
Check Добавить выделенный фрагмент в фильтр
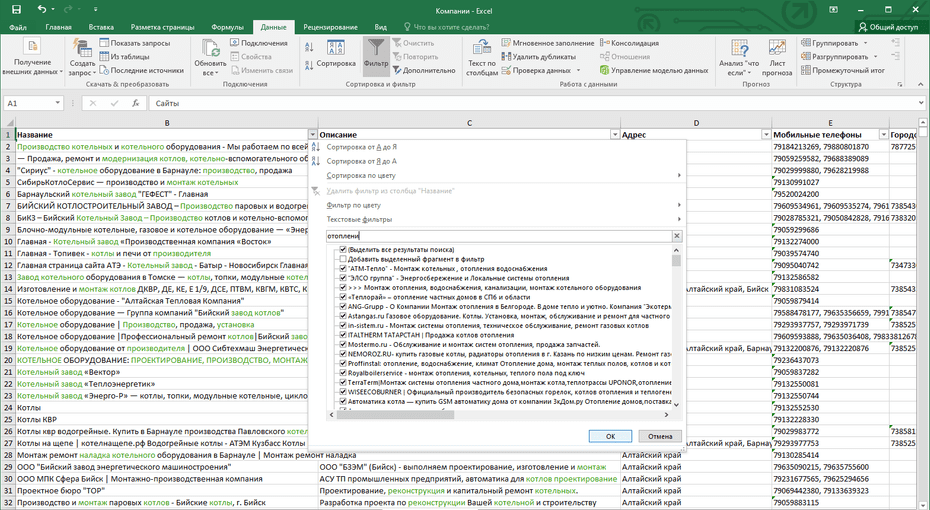(x=343, y=259)
